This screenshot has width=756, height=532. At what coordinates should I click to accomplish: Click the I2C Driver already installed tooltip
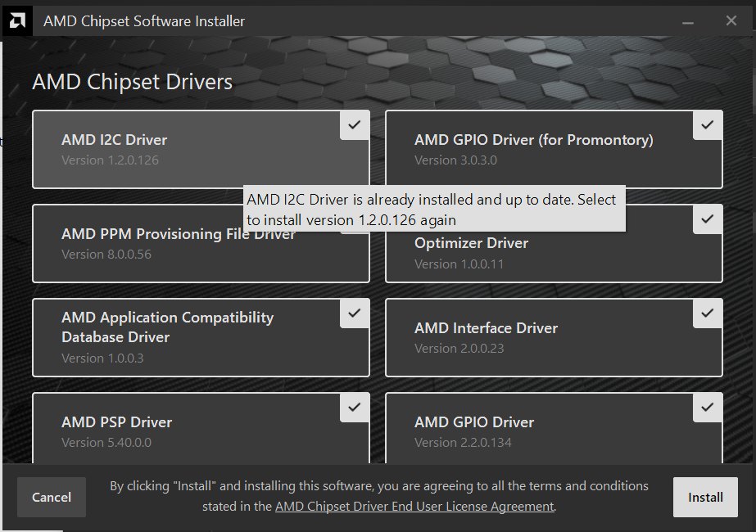434,210
